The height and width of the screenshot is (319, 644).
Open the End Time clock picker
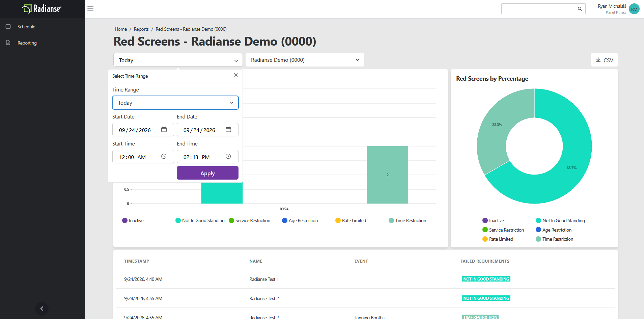pyautogui.click(x=228, y=156)
